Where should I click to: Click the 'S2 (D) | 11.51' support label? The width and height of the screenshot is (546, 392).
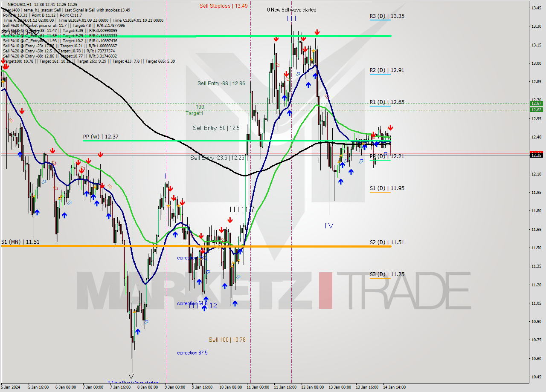(x=387, y=242)
